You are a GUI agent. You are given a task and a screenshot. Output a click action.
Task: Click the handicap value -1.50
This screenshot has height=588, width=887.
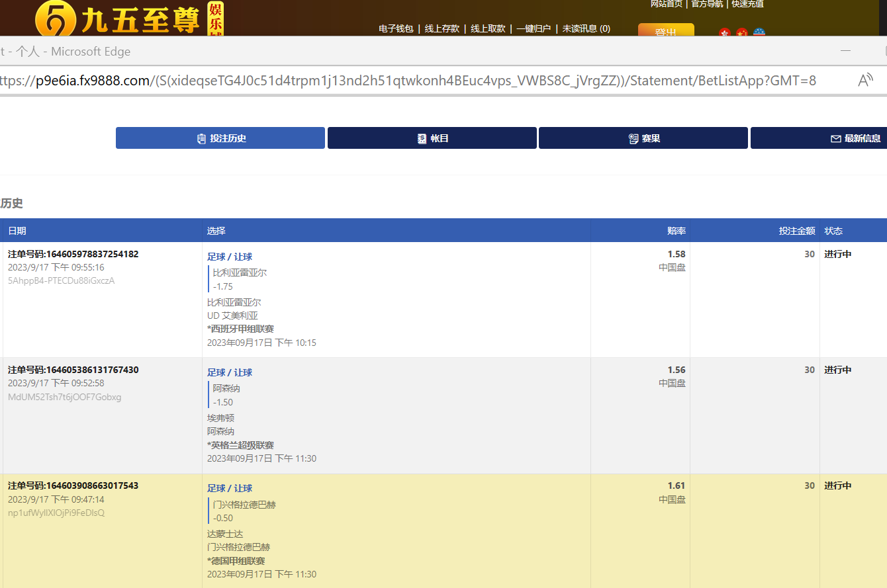(223, 402)
